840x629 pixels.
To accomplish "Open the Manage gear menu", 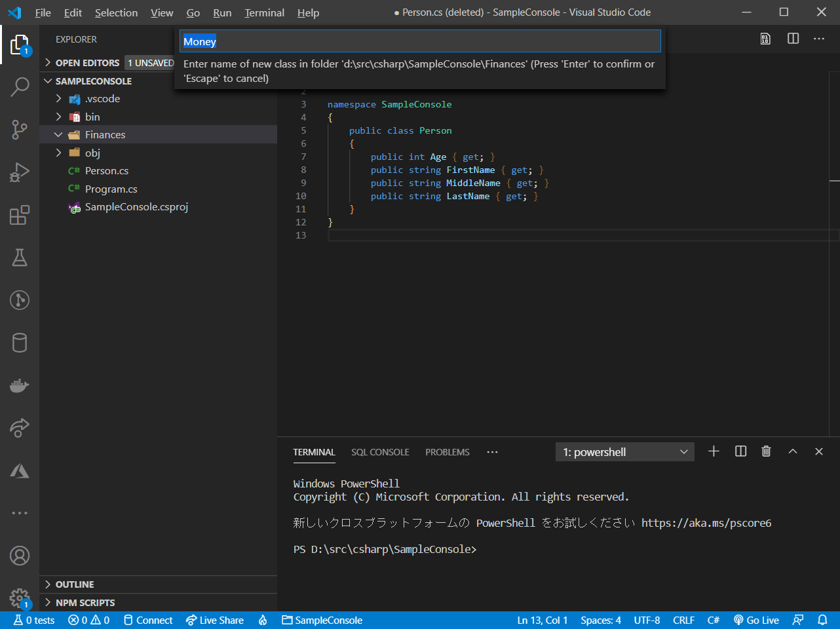I will click(20, 598).
